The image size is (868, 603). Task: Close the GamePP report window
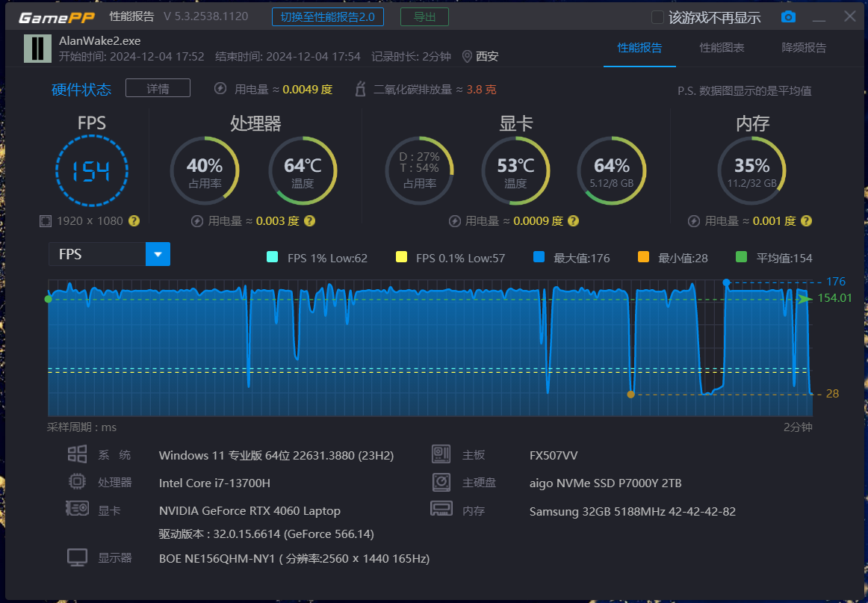pos(850,16)
